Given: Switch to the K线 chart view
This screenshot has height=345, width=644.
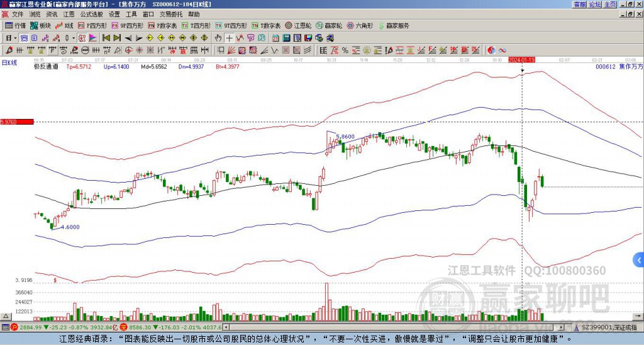Looking at the screenshot, I should pyautogui.click(x=64, y=25).
